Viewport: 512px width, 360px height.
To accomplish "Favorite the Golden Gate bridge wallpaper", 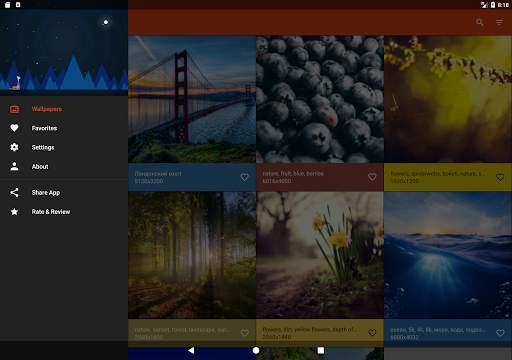I will 244,177.
